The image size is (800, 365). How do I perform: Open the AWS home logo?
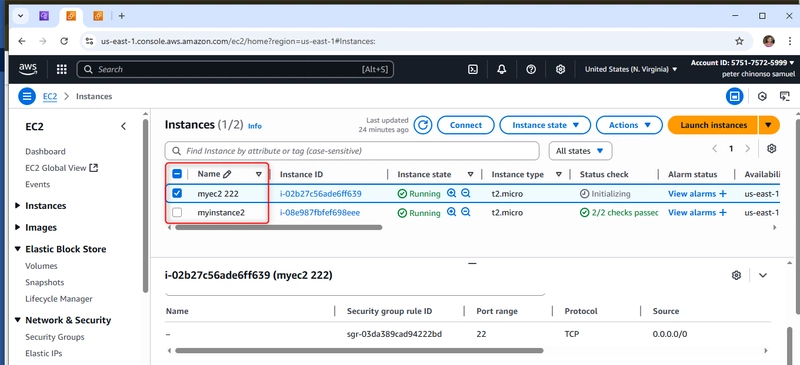(28, 69)
